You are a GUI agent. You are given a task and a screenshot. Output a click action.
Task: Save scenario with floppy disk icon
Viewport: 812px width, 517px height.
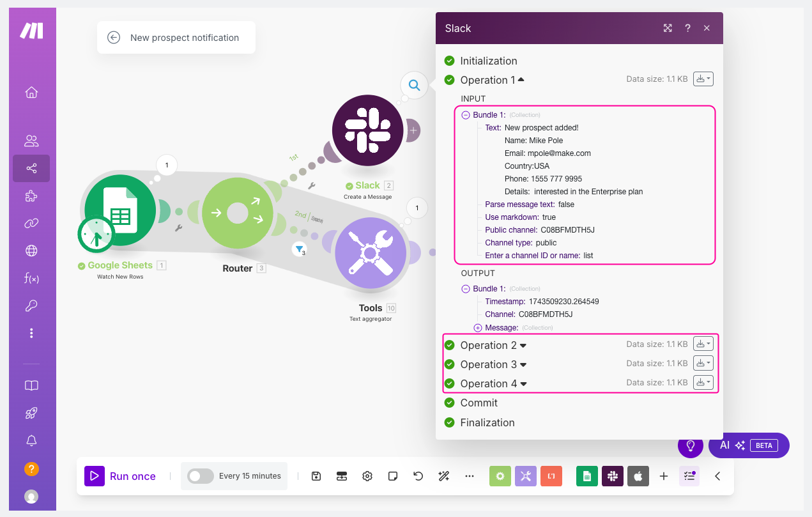[316, 476]
